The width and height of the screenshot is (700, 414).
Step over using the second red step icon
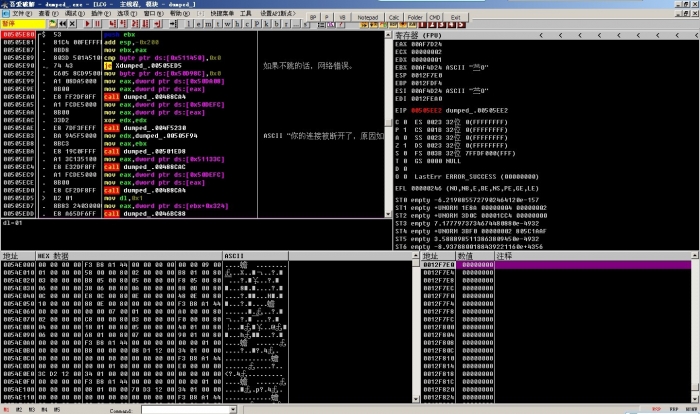click(x=122, y=24)
